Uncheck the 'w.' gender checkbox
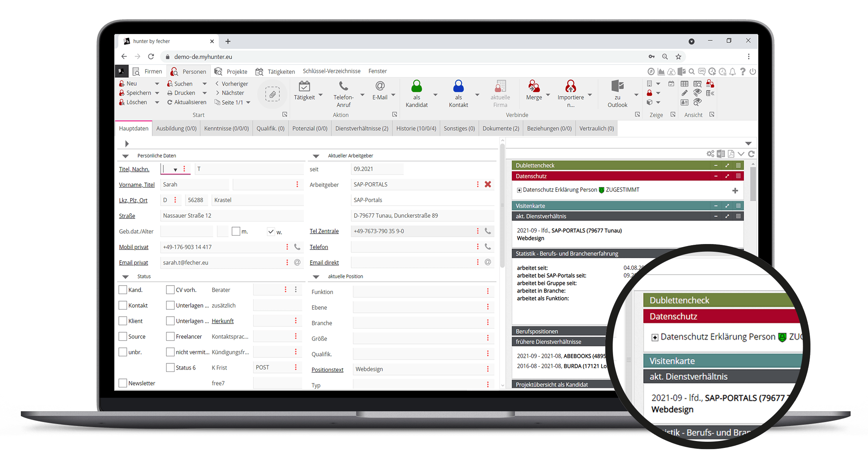Image resolution: width=868 pixels, height=463 pixels. (271, 231)
